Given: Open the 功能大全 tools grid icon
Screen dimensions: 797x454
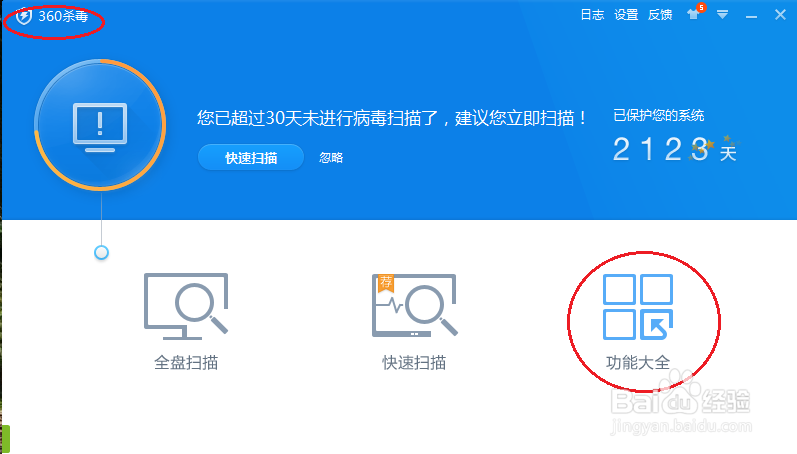Looking at the screenshot, I should point(638,307).
